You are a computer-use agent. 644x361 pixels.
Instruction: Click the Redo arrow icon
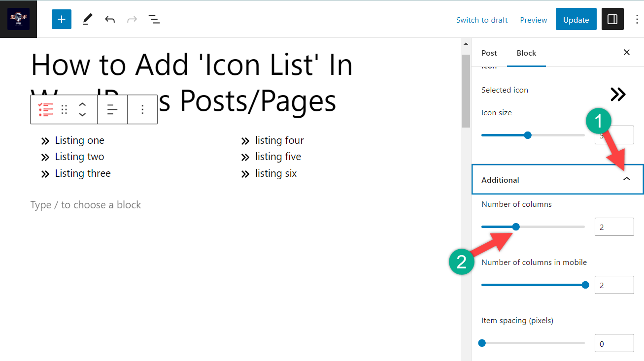[x=132, y=20]
